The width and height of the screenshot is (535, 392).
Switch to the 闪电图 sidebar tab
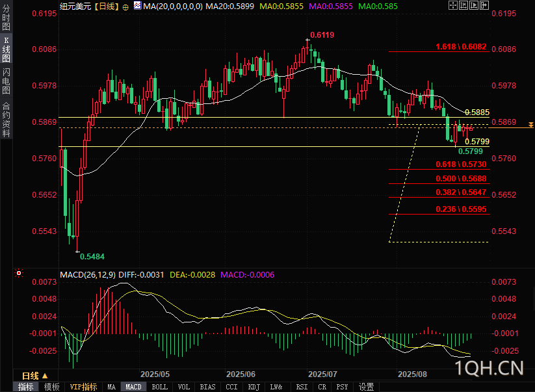(7, 81)
